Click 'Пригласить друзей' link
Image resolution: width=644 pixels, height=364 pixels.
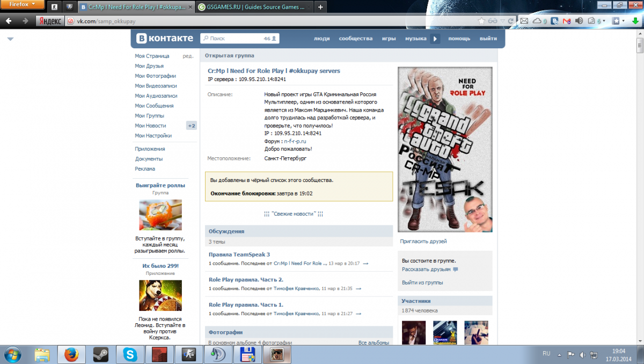(x=423, y=242)
